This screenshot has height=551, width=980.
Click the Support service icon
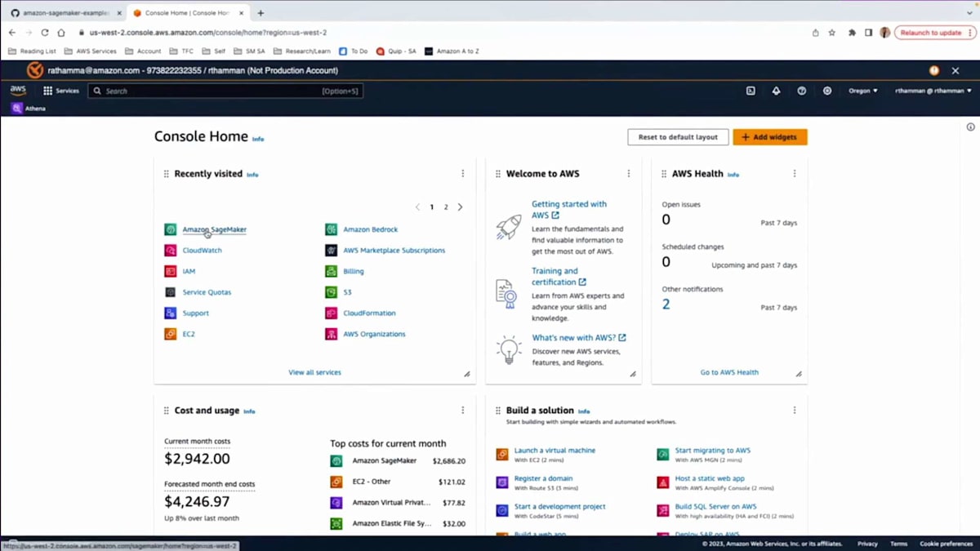(170, 313)
